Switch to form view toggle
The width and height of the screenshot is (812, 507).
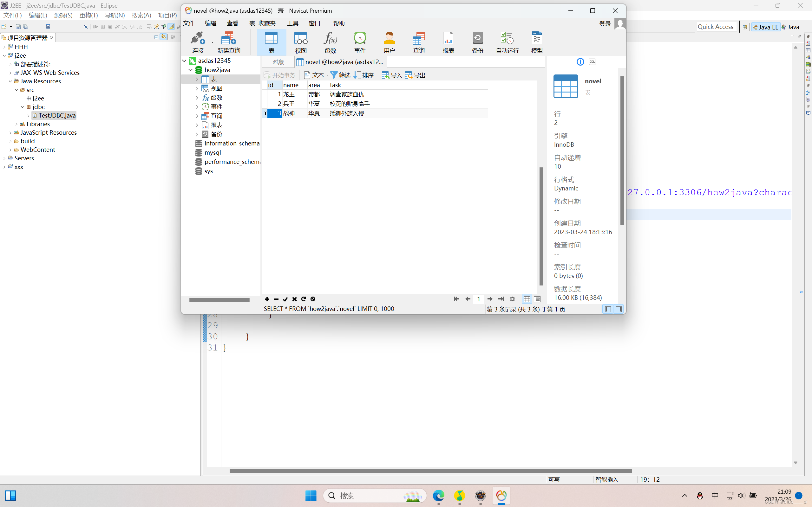537,299
